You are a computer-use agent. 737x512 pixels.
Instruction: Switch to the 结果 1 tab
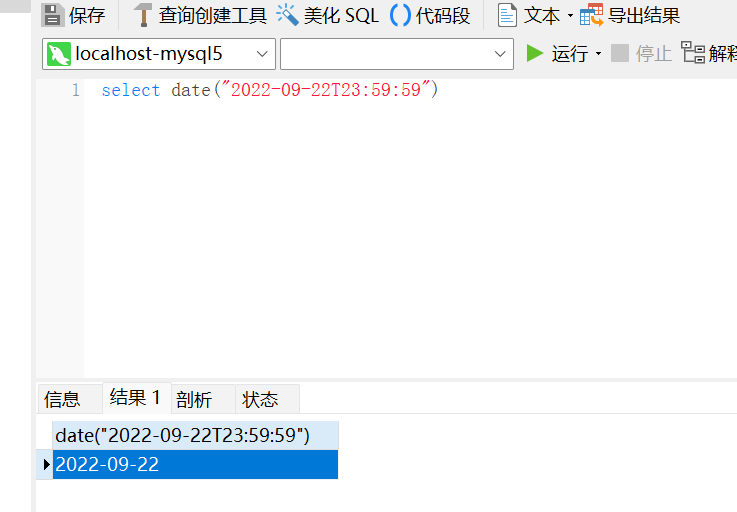click(136, 398)
